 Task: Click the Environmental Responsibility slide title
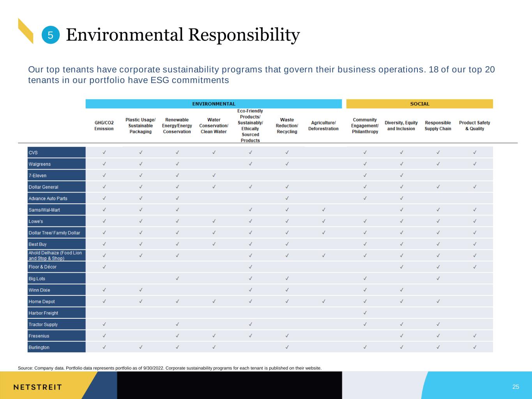point(183,35)
